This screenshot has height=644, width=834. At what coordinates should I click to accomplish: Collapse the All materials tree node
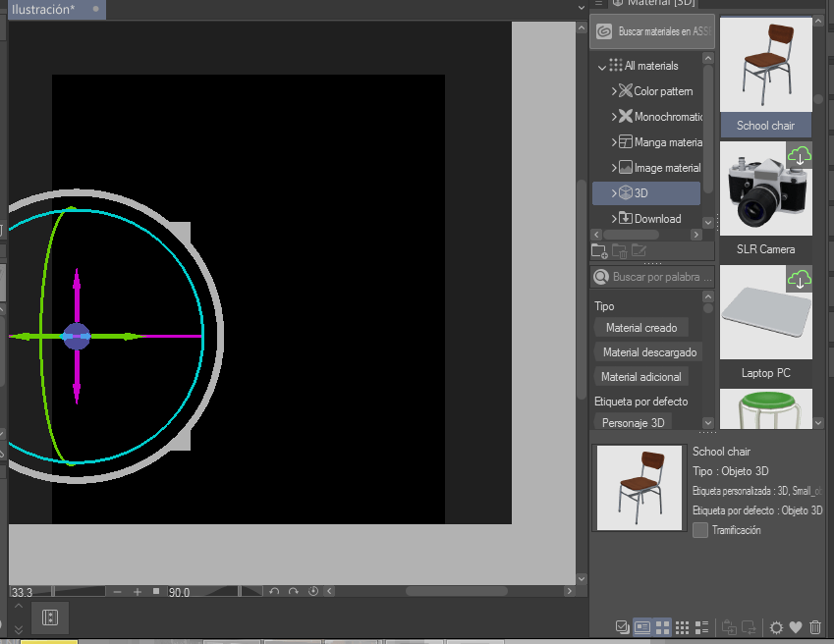pos(602,67)
